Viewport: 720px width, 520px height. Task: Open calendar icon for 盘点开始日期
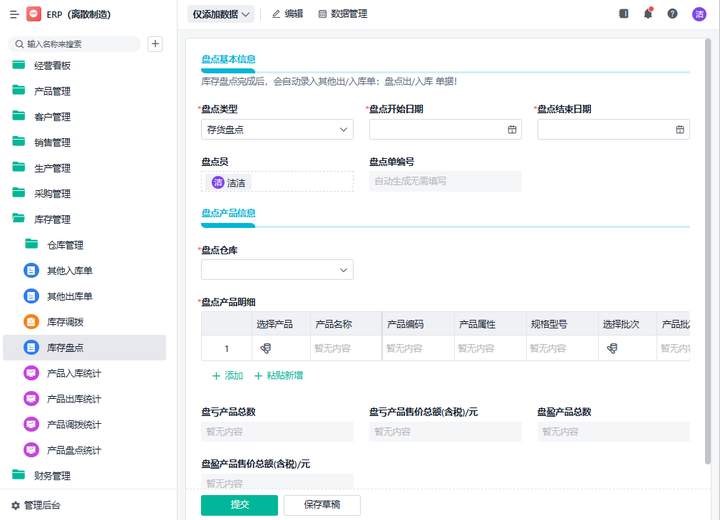[513, 130]
